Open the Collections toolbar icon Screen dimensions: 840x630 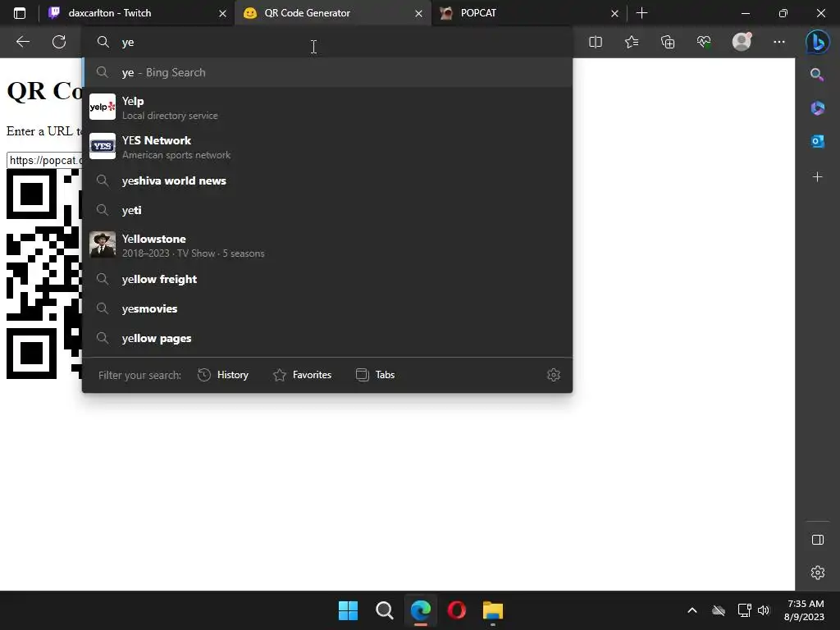(x=668, y=42)
